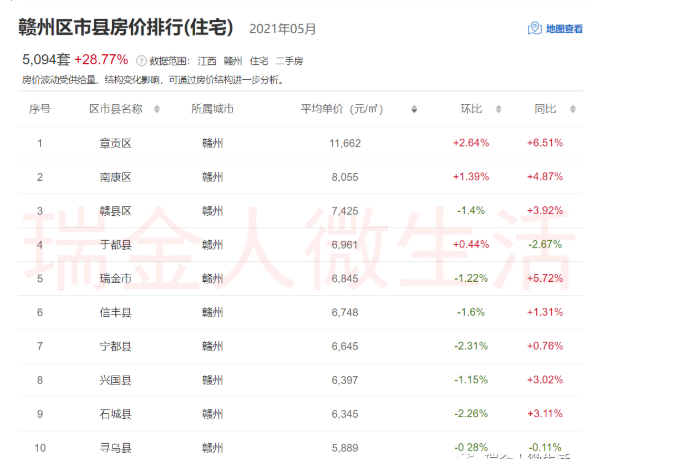Screen dimensions: 678x459
Task: Click the -2.26% month-on-month value
Action: tap(471, 413)
